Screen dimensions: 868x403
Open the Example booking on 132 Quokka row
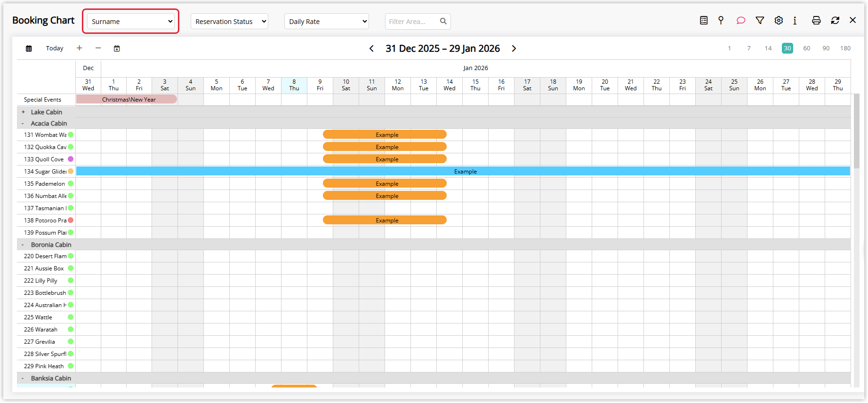pyautogui.click(x=385, y=147)
